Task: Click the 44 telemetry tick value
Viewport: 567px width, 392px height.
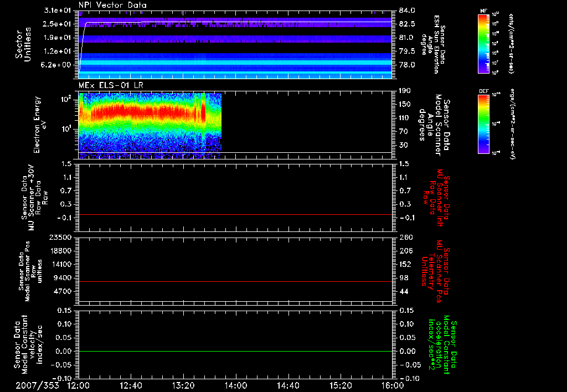Action: (404, 291)
